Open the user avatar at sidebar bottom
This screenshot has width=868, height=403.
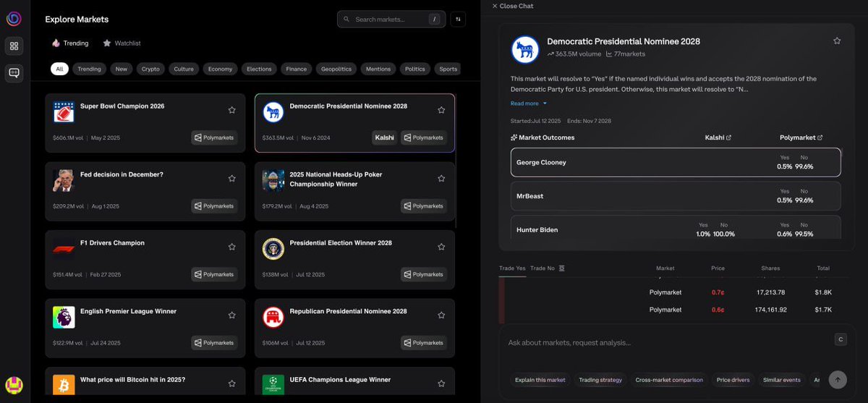click(14, 386)
